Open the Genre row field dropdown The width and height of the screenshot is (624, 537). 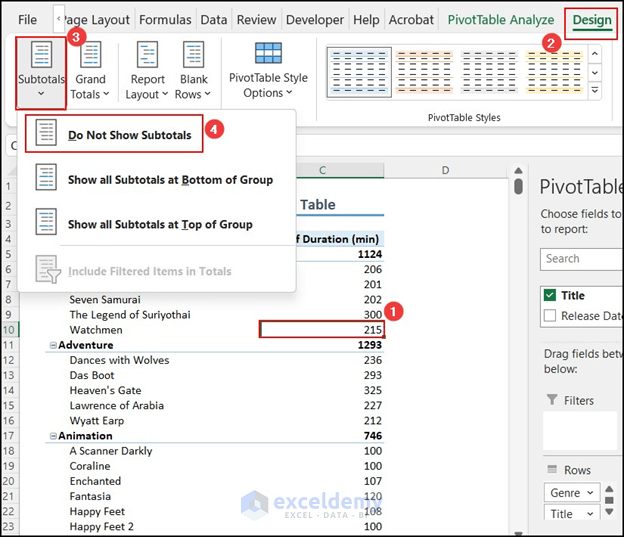pos(572,493)
